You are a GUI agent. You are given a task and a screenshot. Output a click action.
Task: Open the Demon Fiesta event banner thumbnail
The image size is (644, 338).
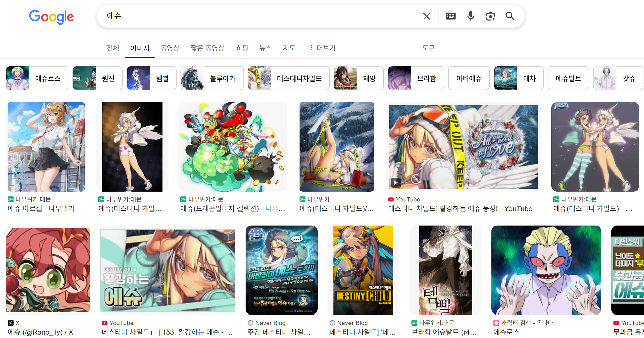click(x=281, y=270)
